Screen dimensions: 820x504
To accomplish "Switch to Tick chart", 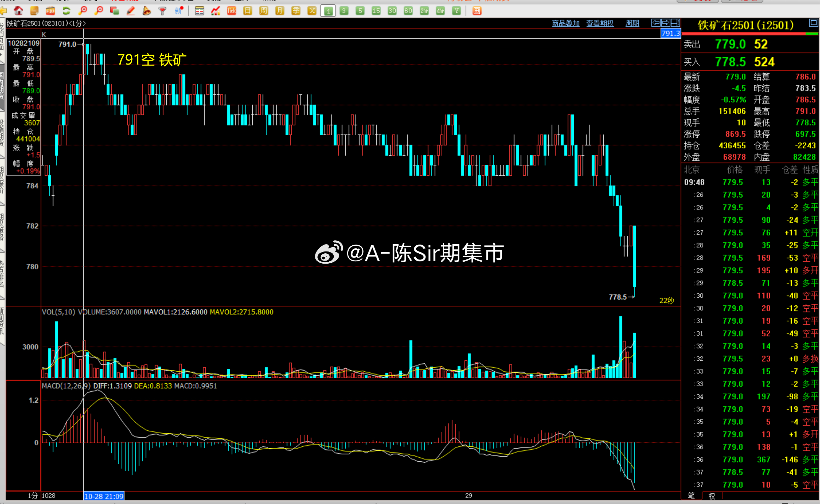I will (x=232, y=11).
